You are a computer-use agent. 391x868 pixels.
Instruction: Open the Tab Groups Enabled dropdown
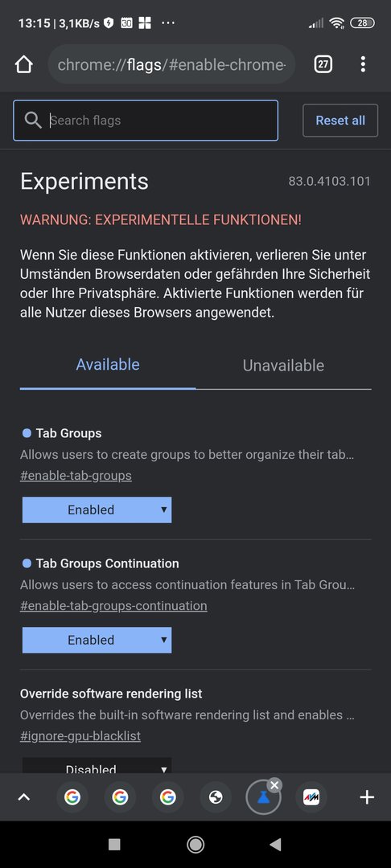tap(97, 510)
